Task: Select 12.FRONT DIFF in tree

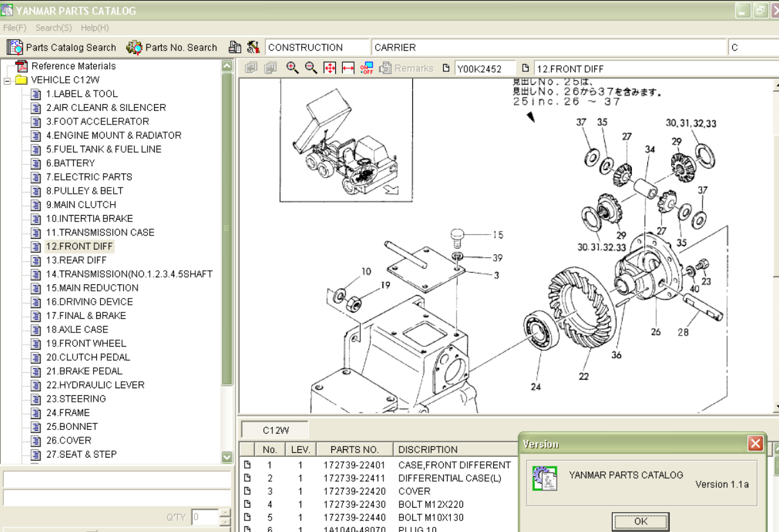Action: click(79, 246)
